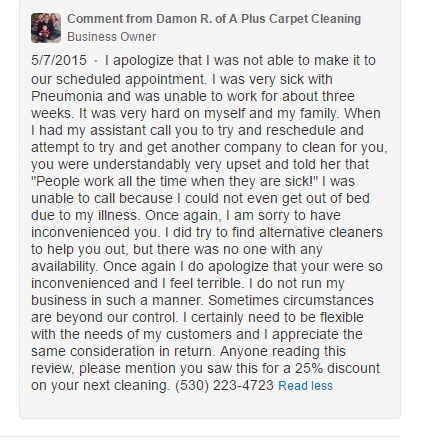429x441 pixels.
Task: Click the phrase "scheduled appointment"
Action: [x=130, y=80]
